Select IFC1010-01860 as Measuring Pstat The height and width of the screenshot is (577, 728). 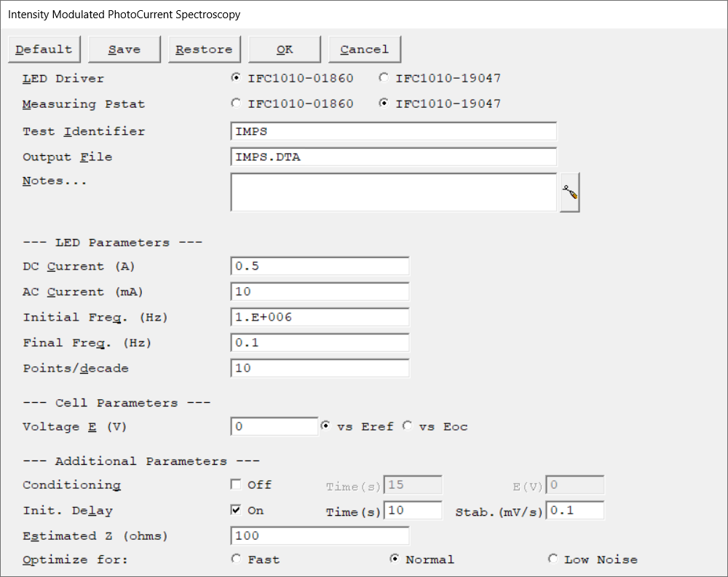(x=236, y=103)
